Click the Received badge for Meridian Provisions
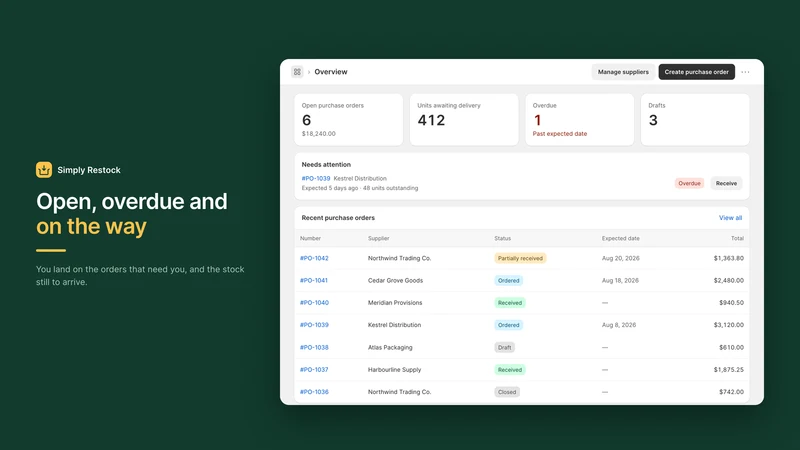Viewport: 800px width, 450px height. [x=510, y=303]
